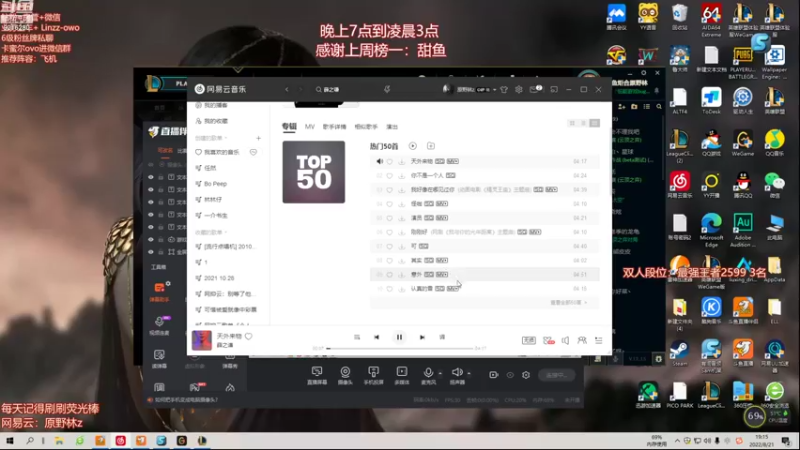Viewport: 800px width, 450px height.
Task: Activate song recognition microphone icon
Action: (387, 89)
